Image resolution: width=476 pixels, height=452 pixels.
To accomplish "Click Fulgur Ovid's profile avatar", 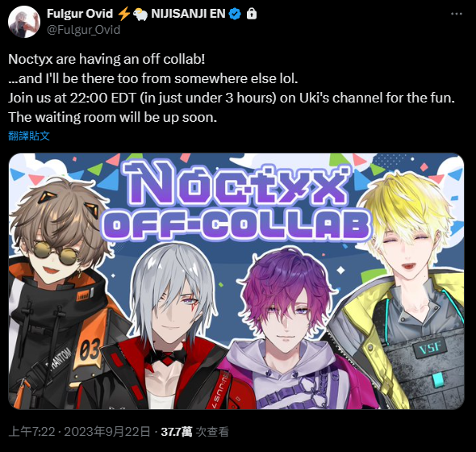I will (x=24, y=22).
